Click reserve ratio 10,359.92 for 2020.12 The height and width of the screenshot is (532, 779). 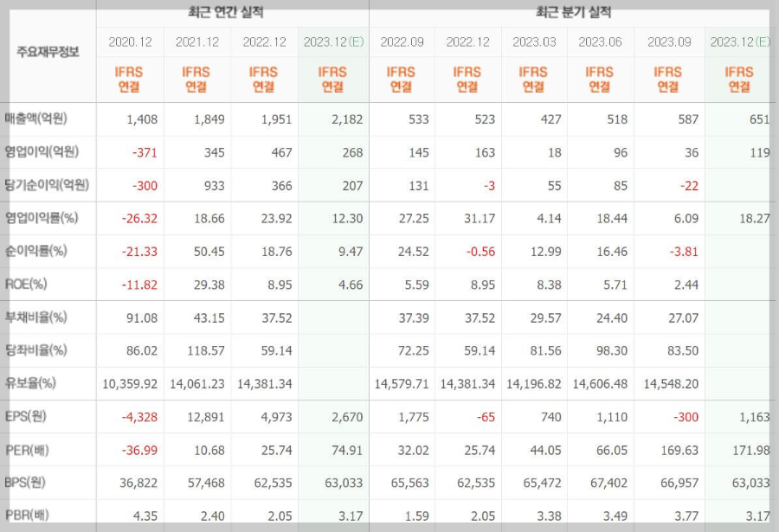[x=130, y=384]
